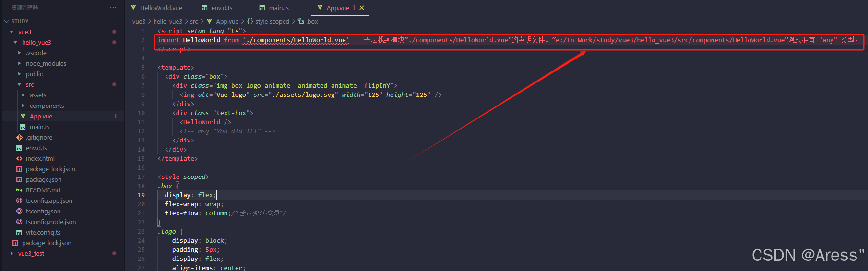Click the explorer panel title 资源管理器

(x=24, y=8)
